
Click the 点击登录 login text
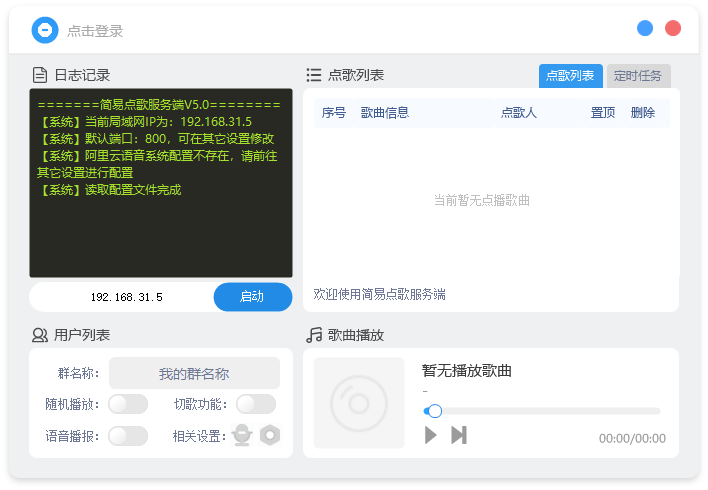click(95, 31)
